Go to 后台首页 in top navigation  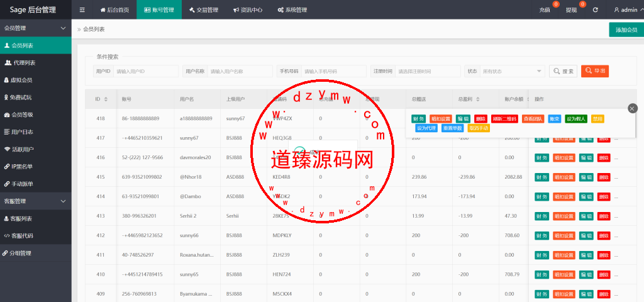(x=114, y=10)
